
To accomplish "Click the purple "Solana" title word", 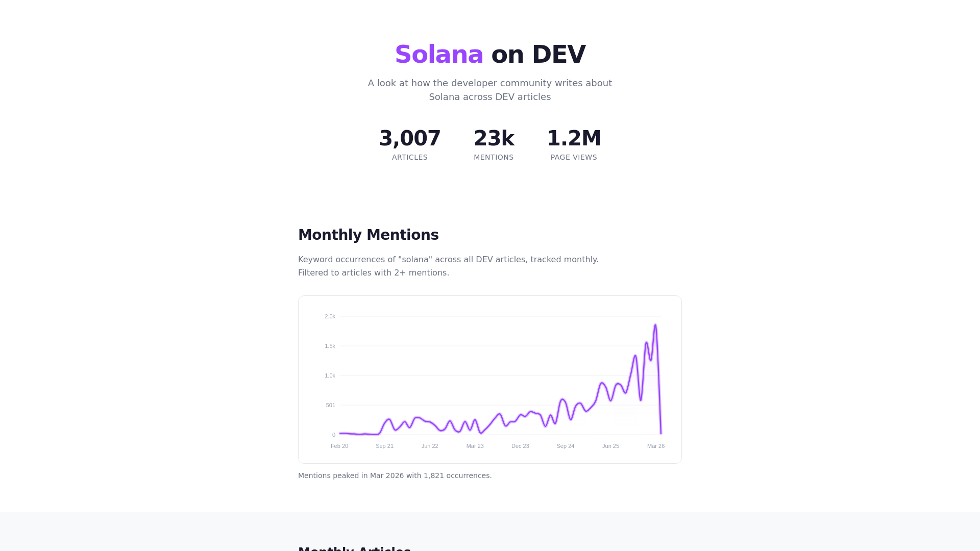I will point(439,55).
